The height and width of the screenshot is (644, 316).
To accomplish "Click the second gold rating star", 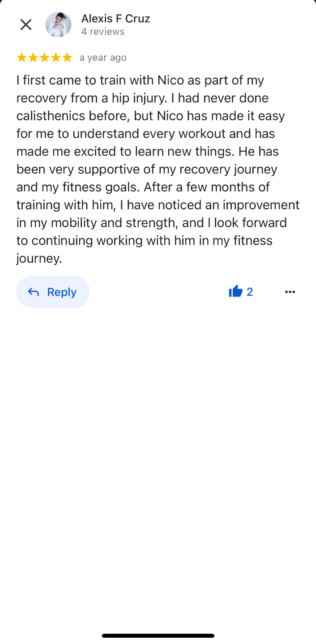I will [33, 57].
